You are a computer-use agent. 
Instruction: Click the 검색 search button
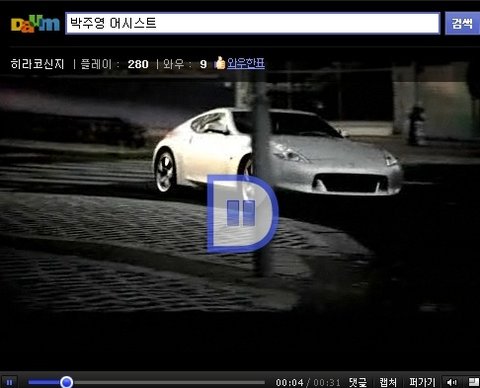pyautogui.click(x=462, y=23)
